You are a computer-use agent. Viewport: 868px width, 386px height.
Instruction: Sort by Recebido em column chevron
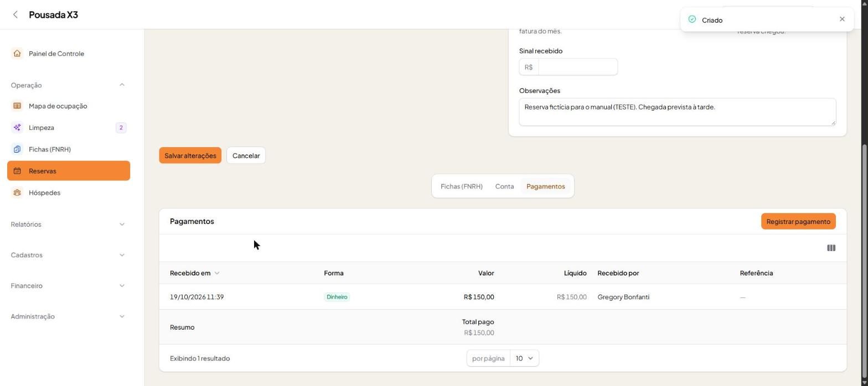click(x=217, y=273)
